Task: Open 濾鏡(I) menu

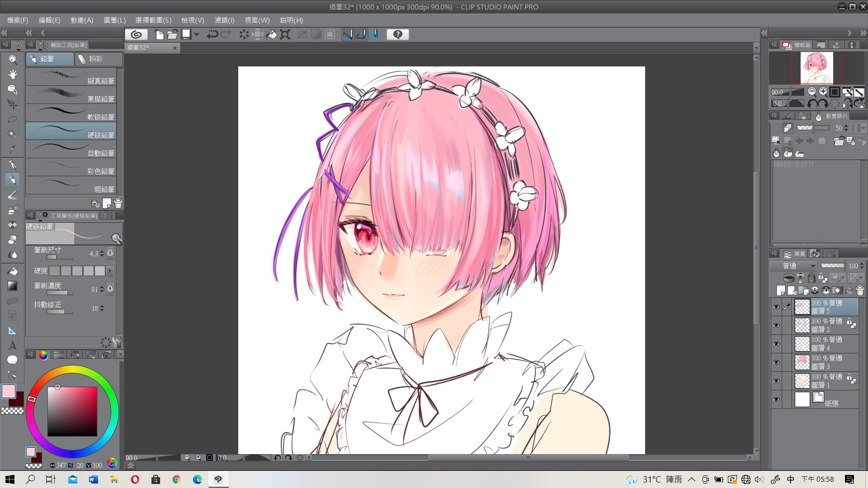Action: click(224, 20)
